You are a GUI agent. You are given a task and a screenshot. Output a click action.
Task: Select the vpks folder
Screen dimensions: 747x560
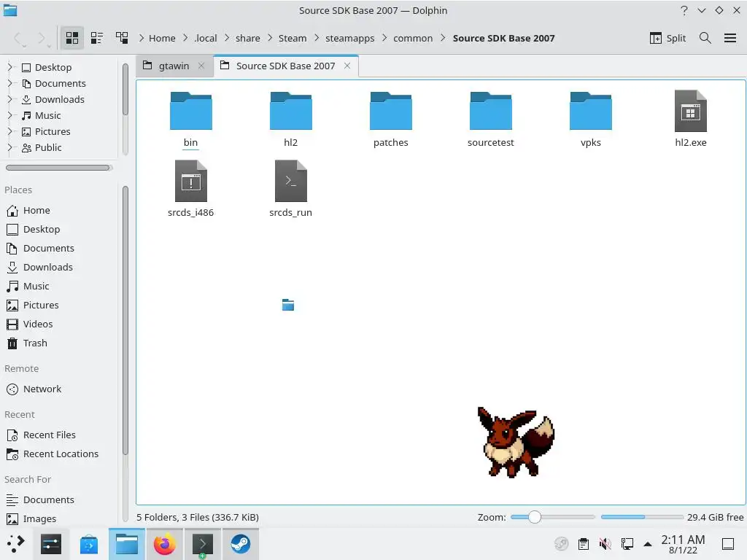[x=591, y=119]
